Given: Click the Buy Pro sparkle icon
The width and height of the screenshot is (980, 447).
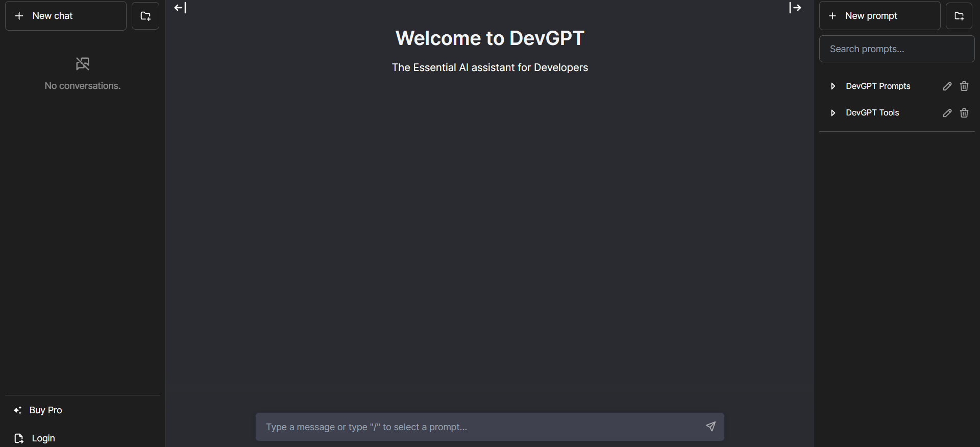Looking at the screenshot, I should pos(18,410).
